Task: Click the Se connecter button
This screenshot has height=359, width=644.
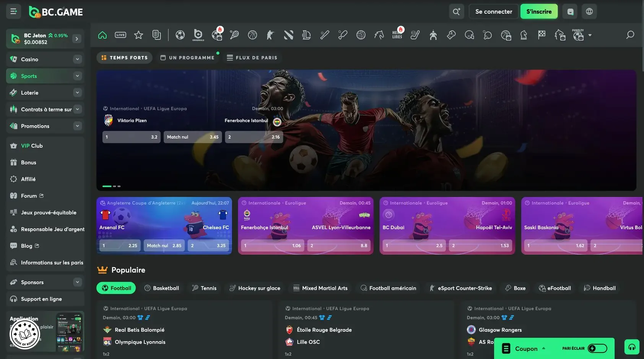Action: pyautogui.click(x=494, y=11)
